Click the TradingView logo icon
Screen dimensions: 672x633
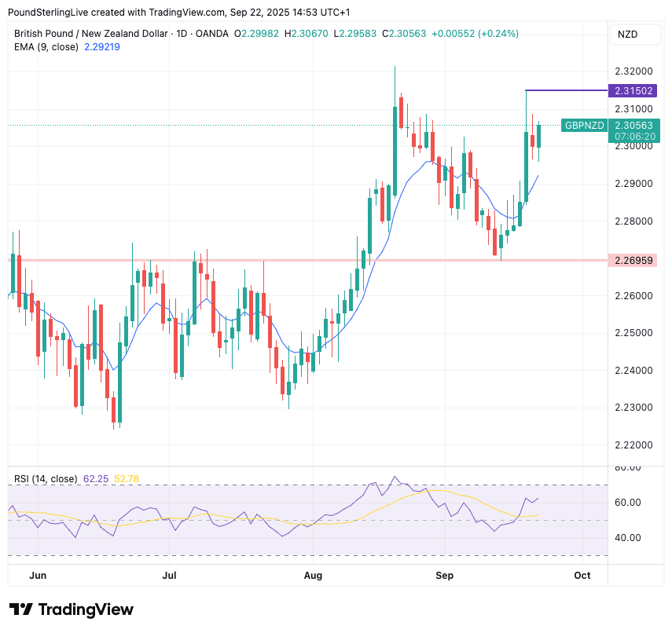(x=20, y=609)
